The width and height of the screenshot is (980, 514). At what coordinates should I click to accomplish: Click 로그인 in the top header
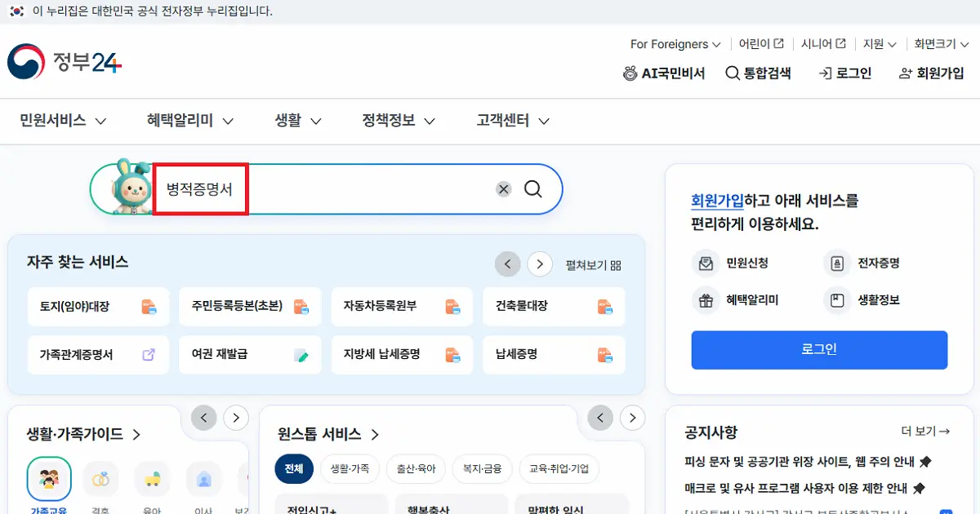click(845, 73)
